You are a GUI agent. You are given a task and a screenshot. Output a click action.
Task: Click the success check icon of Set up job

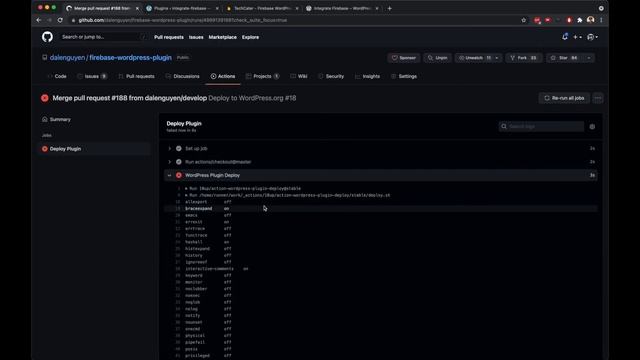point(179,149)
